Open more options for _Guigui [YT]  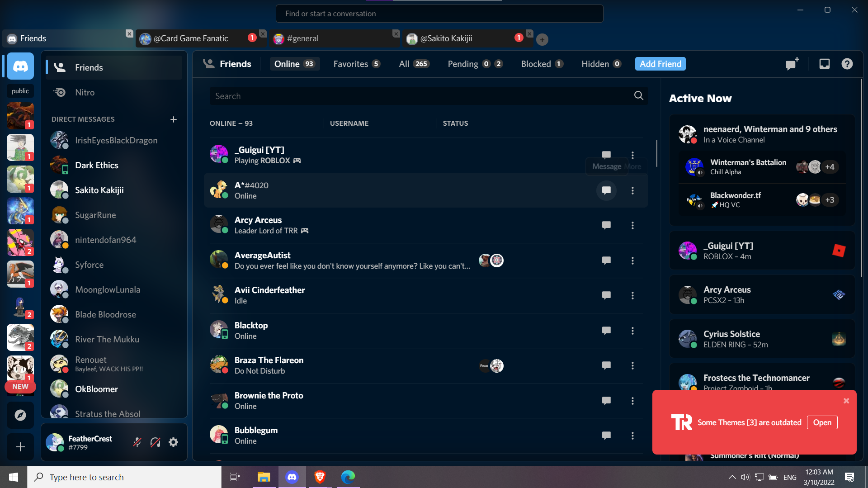coord(632,155)
